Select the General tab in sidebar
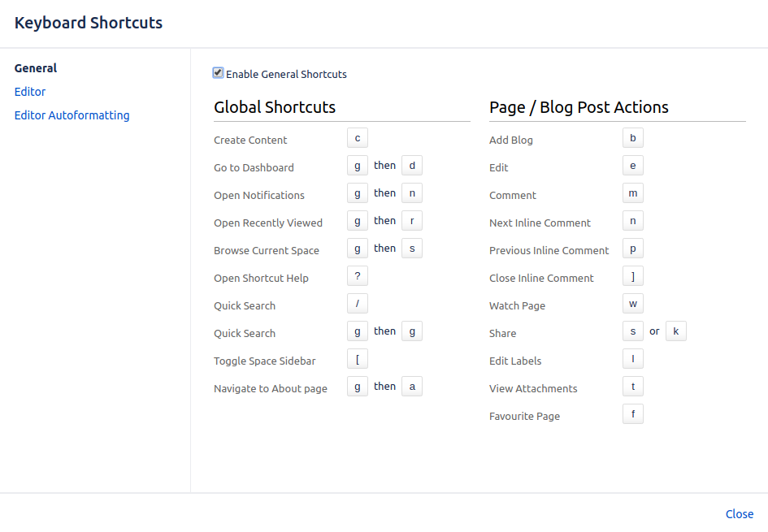This screenshot has width=768, height=532. click(x=36, y=68)
